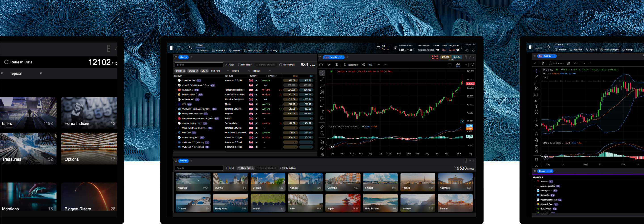Select the pattern drawing tool on Vodafone chart
The height and width of the screenshot is (224, 644).
[322, 92]
